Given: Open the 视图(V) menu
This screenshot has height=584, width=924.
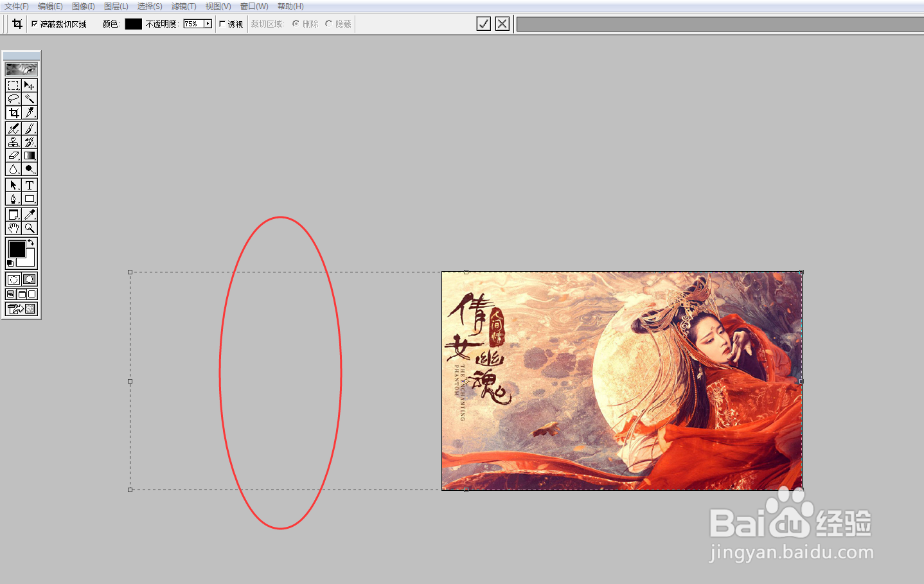Looking at the screenshot, I should click(x=218, y=6).
